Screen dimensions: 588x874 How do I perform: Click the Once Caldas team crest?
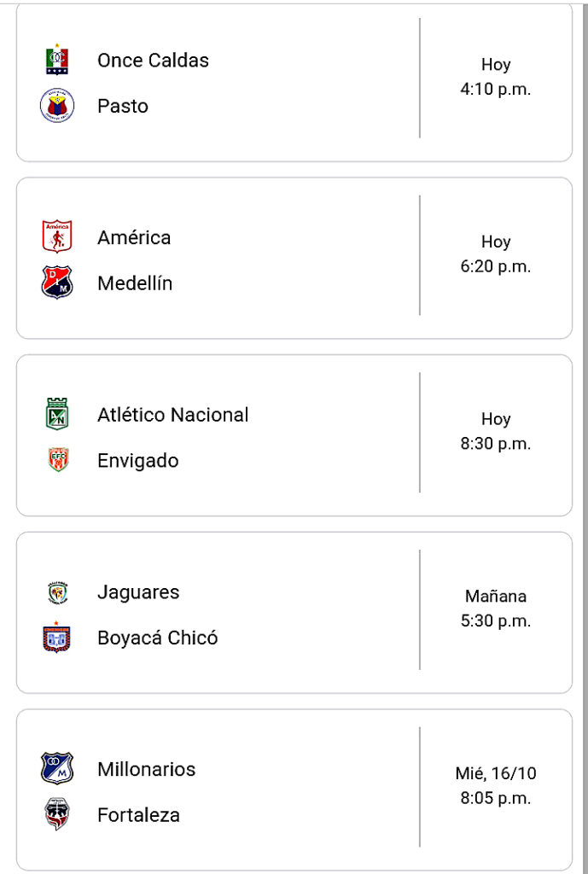click(57, 59)
